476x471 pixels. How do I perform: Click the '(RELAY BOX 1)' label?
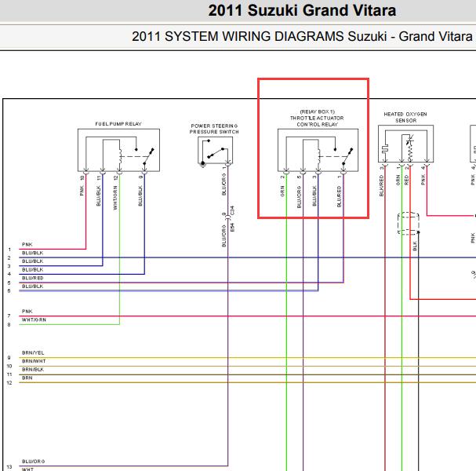pos(318,111)
